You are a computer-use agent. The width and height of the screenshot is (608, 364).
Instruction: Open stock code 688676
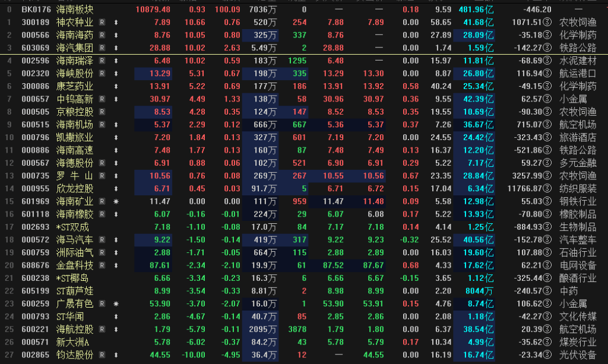[x=36, y=265]
